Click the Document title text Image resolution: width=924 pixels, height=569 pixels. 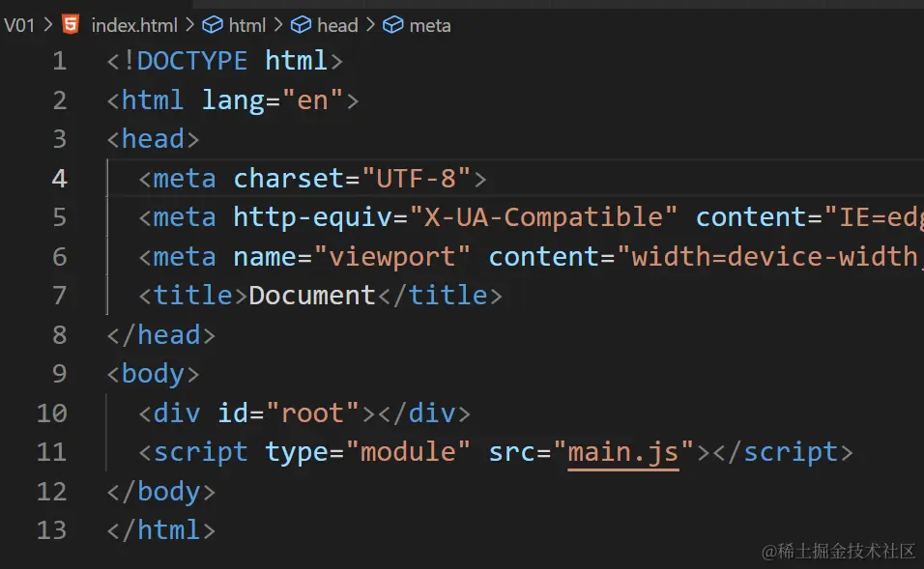tap(312, 295)
